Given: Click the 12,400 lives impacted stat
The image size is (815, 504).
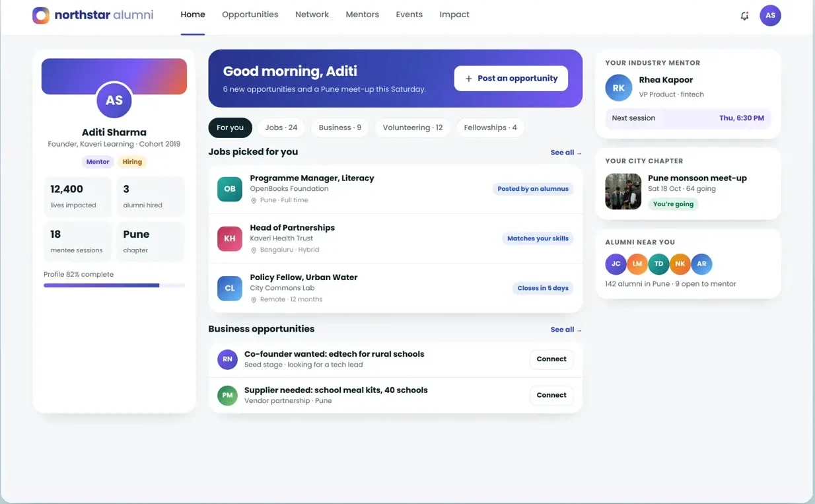Looking at the screenshot, I should point(78,196).
